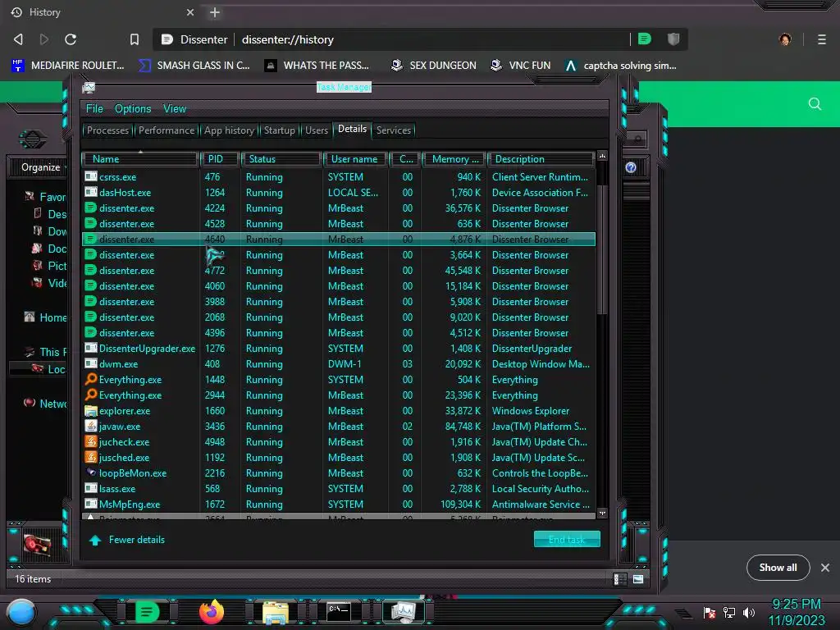Open the browser profile avatar
This screenshot has height=630, width=840.
pos(785,39)
